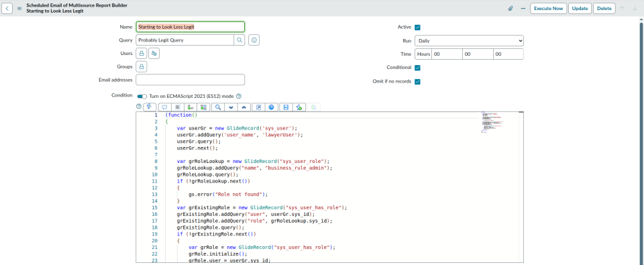Toggle ECMAScript 2021 (ES12) mode switch

point(142,96)
